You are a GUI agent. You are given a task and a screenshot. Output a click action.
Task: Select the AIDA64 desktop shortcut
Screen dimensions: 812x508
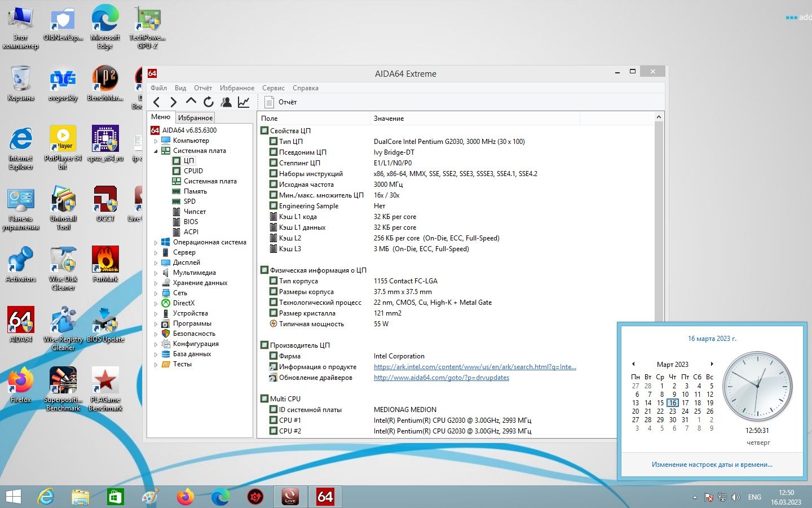coord(21,325)
